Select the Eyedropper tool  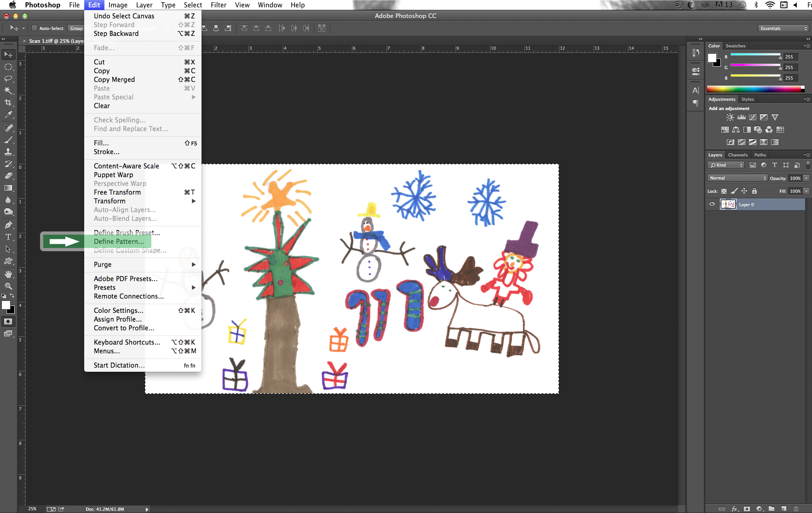8,115
